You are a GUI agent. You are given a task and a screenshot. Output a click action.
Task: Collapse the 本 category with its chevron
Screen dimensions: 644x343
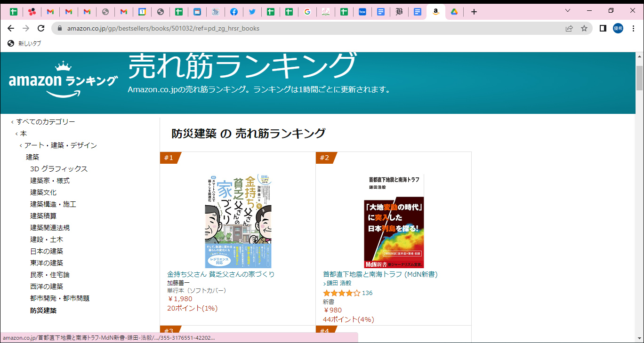[16, 134]
